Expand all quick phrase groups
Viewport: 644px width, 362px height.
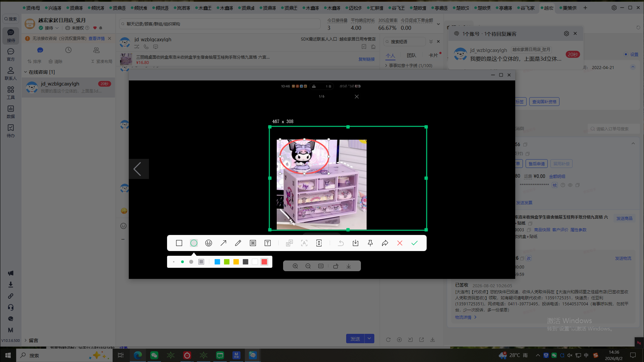[x=431, y=42]
